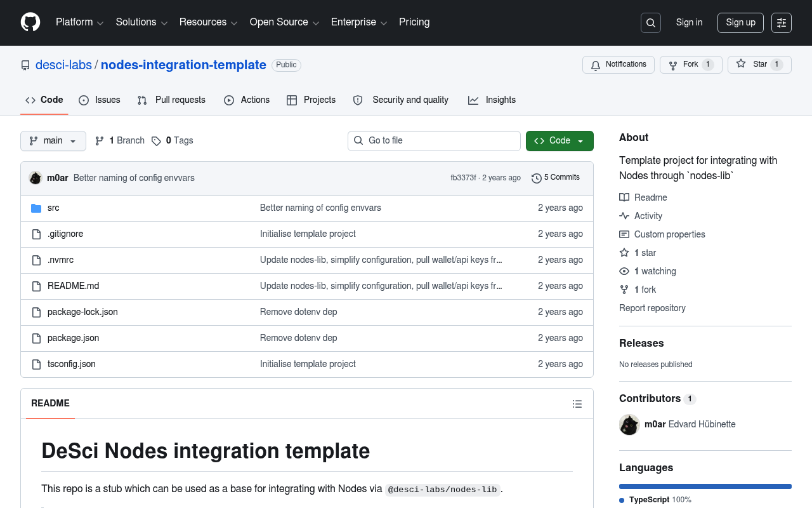This screenshot has height=508, width=812.
Task: Click the file icon for README.md
Action: [36, 286]
